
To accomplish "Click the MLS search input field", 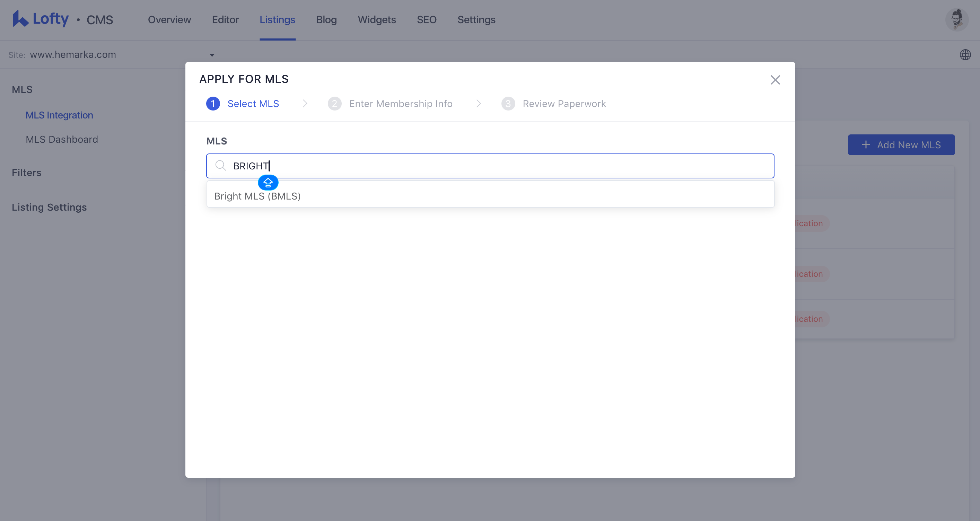I will click(490, 166).
